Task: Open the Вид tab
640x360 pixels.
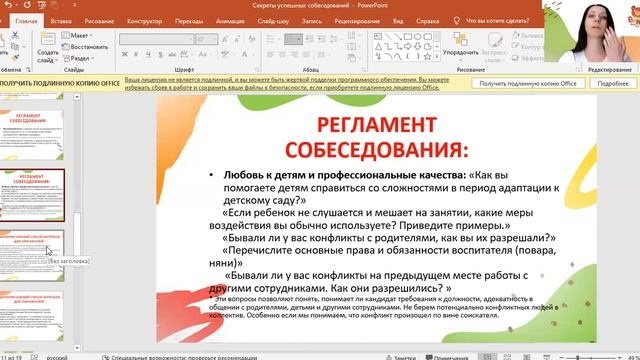Action: click(x=398, y=21)
